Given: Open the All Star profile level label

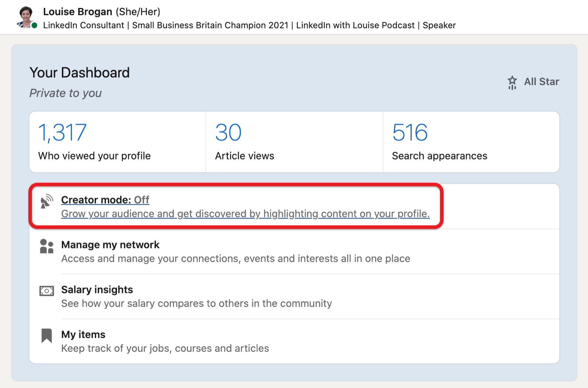Looking at the screenshot, I should click(541, 82).
